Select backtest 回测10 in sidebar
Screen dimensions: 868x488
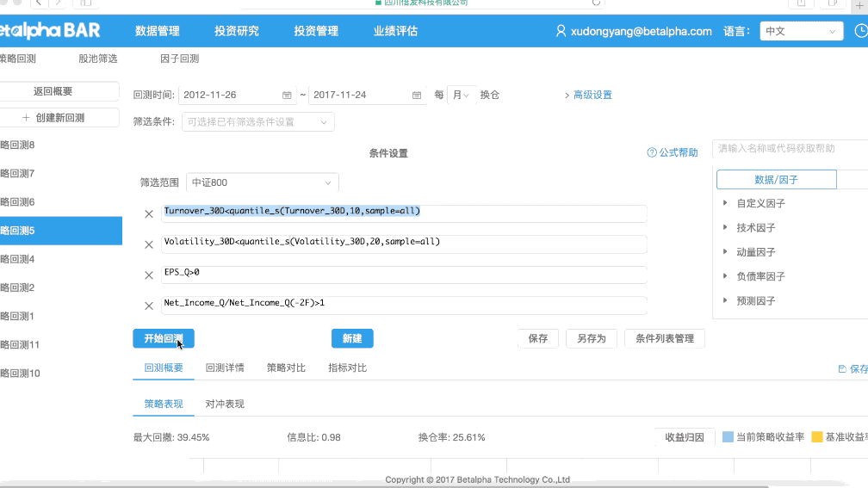click(61, 374)
